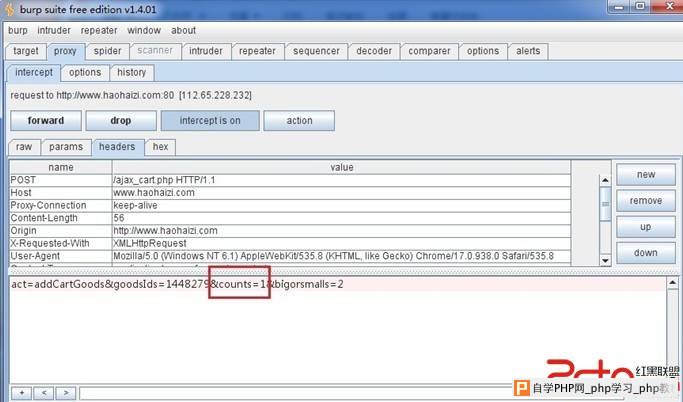Click headers table scroll-down arrow
This screenshot has height=402, width=683.
click(x=605, y=260)
